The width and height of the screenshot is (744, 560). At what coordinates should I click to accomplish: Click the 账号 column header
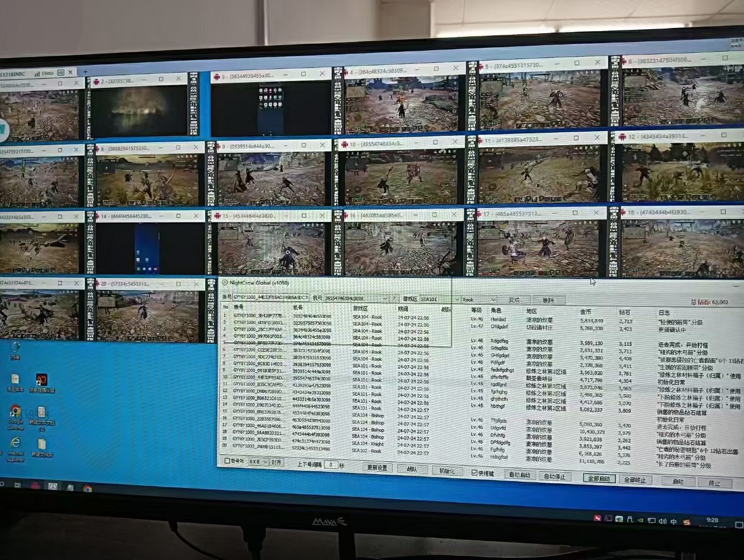[238, 307]
